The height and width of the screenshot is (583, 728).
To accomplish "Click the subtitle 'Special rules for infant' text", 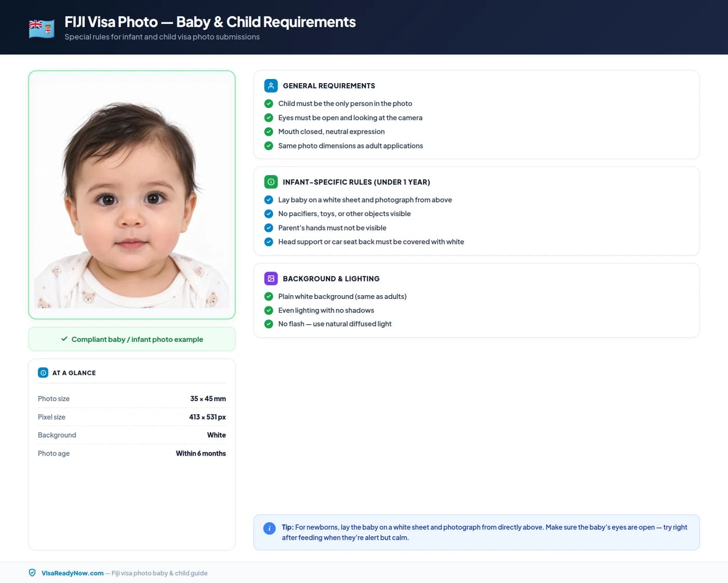I will point(162,37).
